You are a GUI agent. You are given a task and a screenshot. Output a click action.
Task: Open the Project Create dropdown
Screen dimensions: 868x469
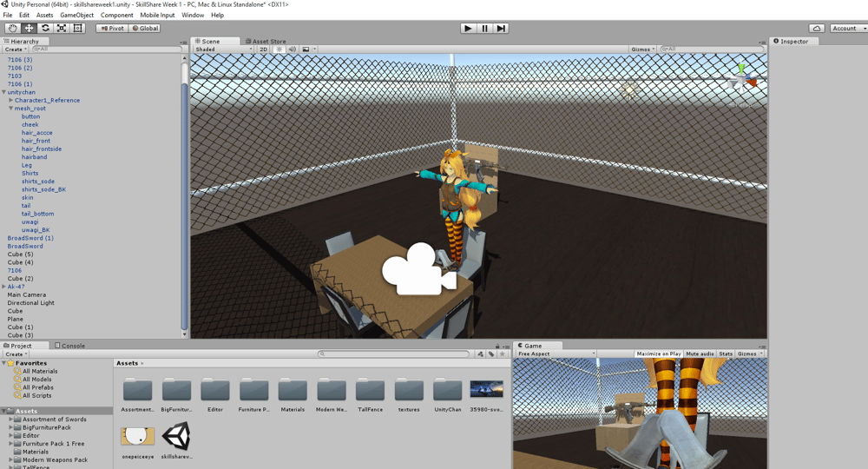click(x=16, y=354)
